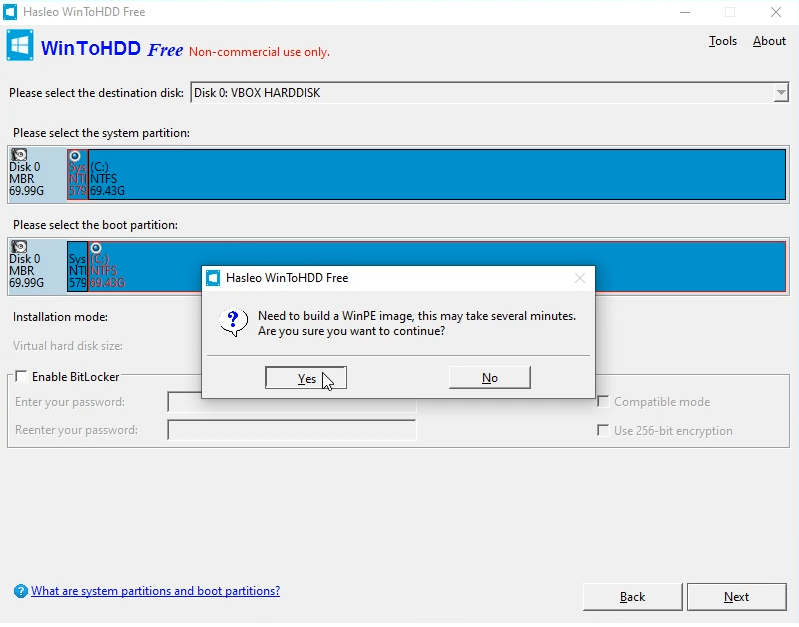The width and height of the screenshot is (799, 627).
Task: Click the dialog title bar app icon
Action: coord(213,278)
